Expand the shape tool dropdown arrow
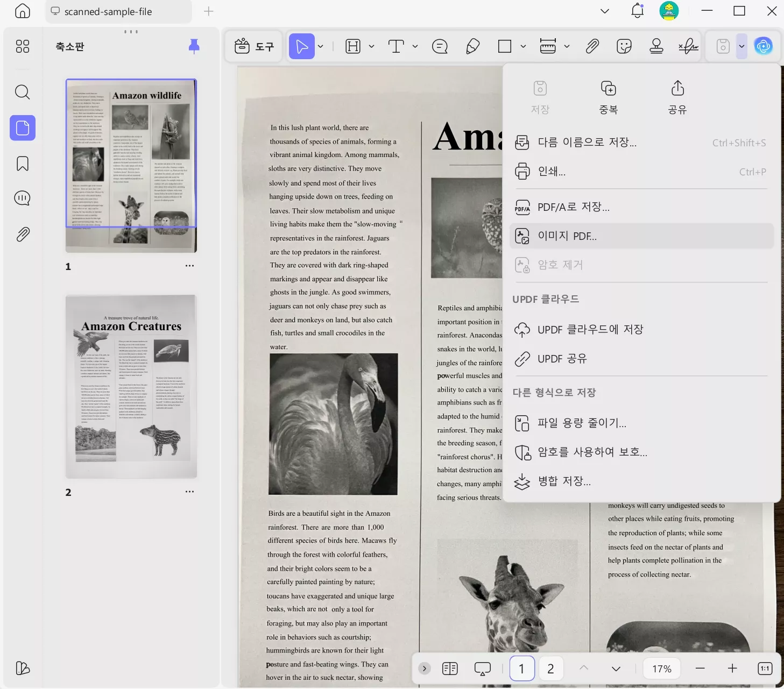The width and height of the screenshot is (784, 689). click(x=523, y=46)
